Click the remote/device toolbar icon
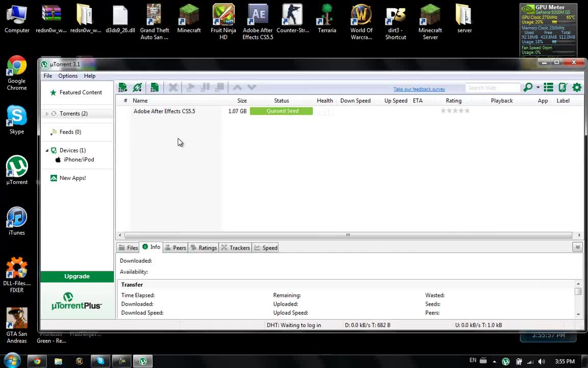The width and height of the screenshot is (588, 368). (562, 87)
